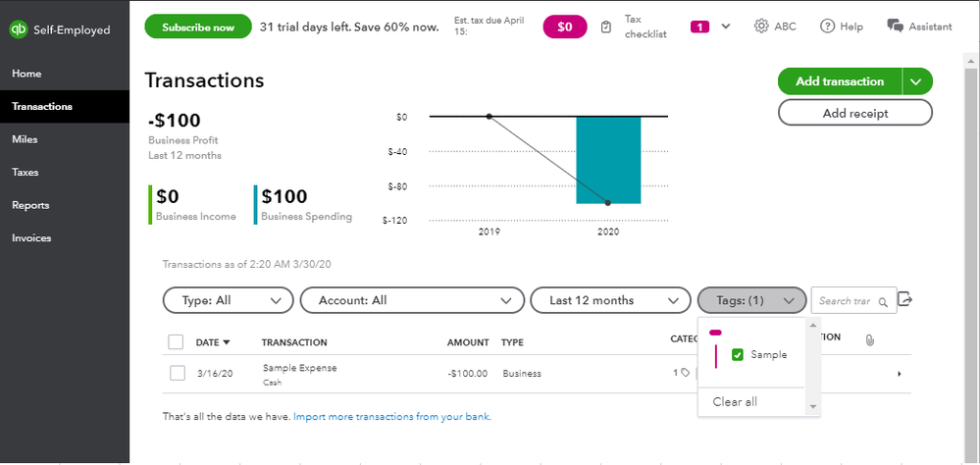Open settings gear icon next to ABC
Viewport: 980px width, 465px height.
click(x=761, y=26)
